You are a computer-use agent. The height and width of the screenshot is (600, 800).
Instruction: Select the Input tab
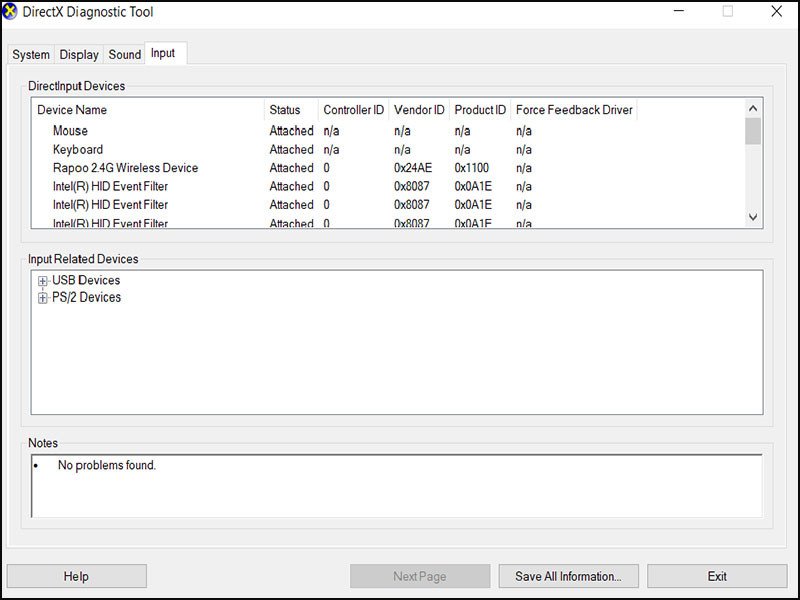point(164,52)
